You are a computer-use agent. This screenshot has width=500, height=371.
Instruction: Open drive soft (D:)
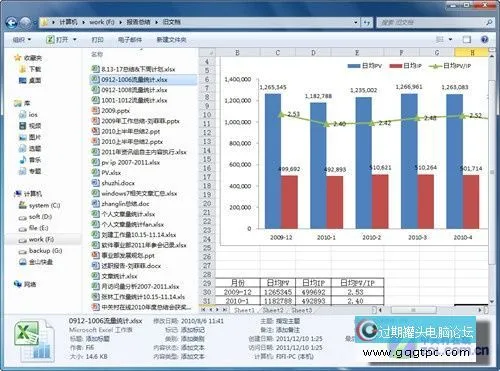[35, 217]
